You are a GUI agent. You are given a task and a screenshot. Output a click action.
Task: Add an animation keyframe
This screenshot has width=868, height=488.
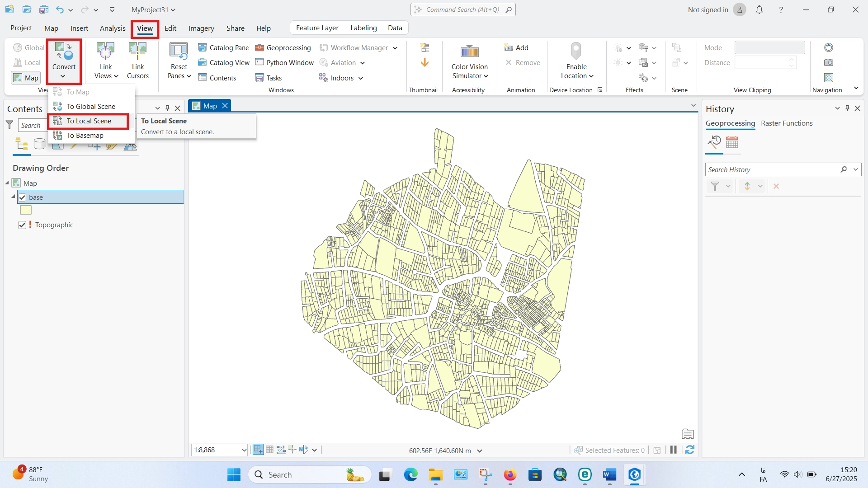pos(516,47)
